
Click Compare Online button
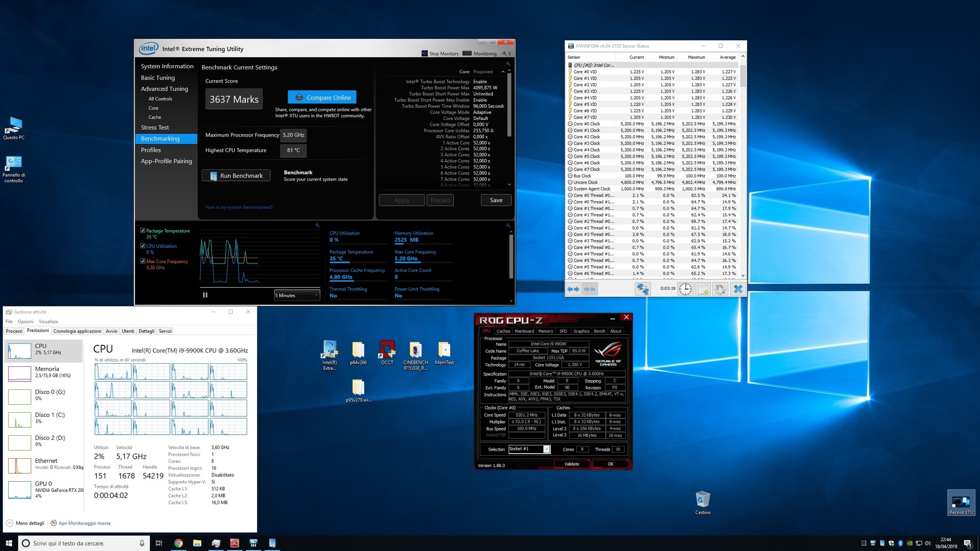pyautogui.click(x=322, y=97)
